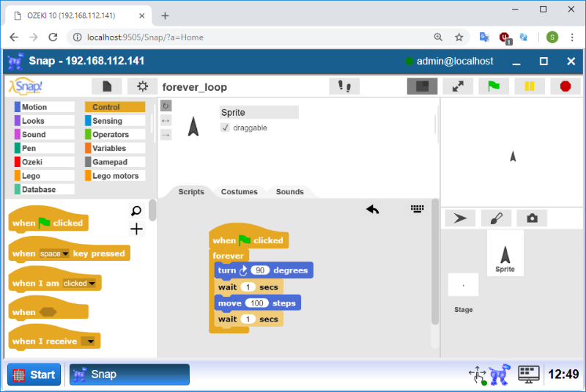This screenshot has width=586, height=392.
Task: Select the Sprite thumbnail in corral
Action: pyautogui.click(x=505, y=254)
